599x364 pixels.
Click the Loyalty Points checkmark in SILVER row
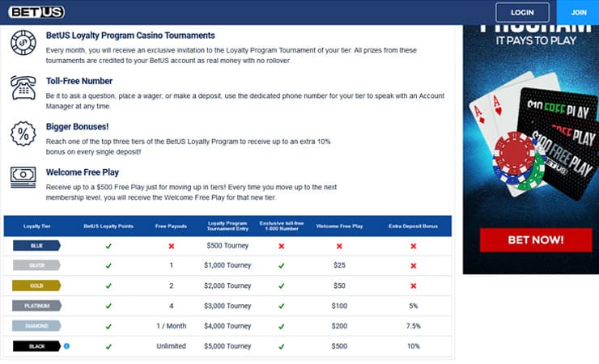click(x=108, y=265)
